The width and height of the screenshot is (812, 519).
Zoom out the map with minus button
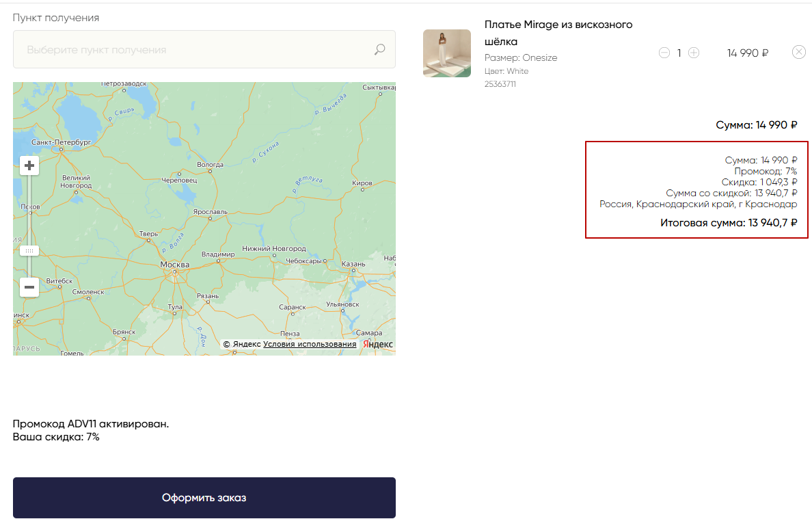(x=29, y=287)
